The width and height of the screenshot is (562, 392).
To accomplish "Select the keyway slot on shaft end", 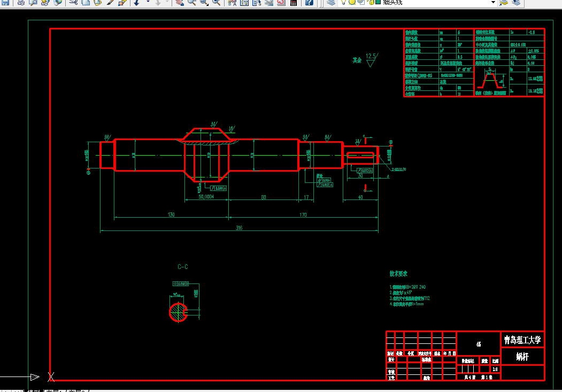I will click(x=360, y=155).
